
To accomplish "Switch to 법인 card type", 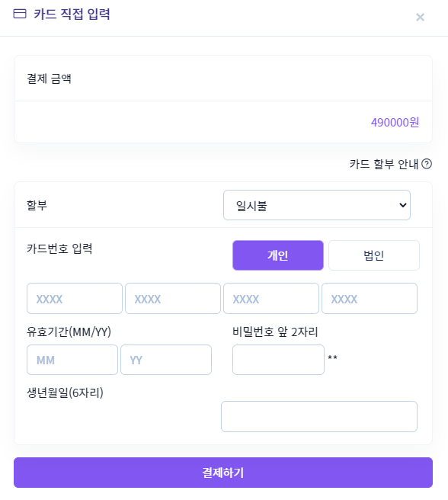I will [x=373, y=255].
